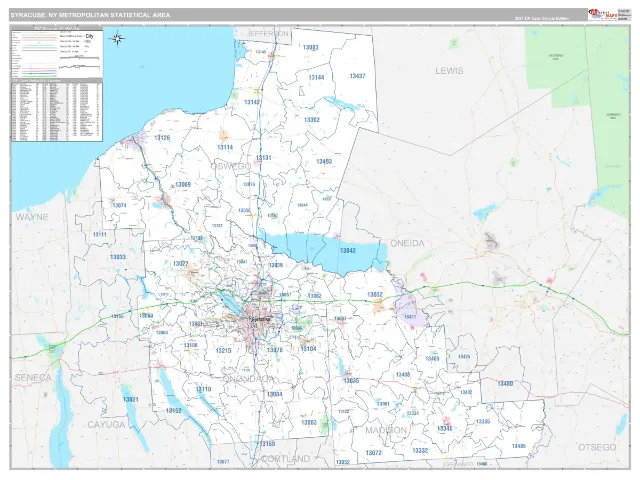Click ZIP code 13072 label
Screen dimensions: 640x480
tap(373, 453)
